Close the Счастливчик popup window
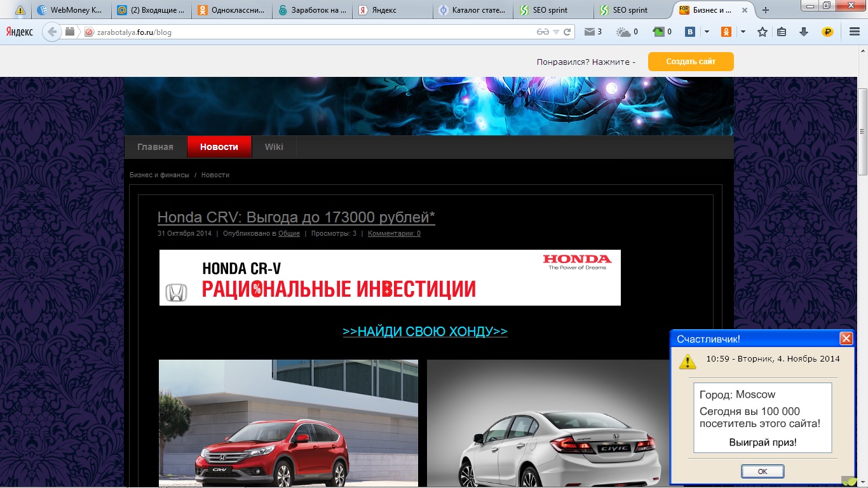Viewport: 868px width, 488px height. pyautogui.click(x=846, y=339)
